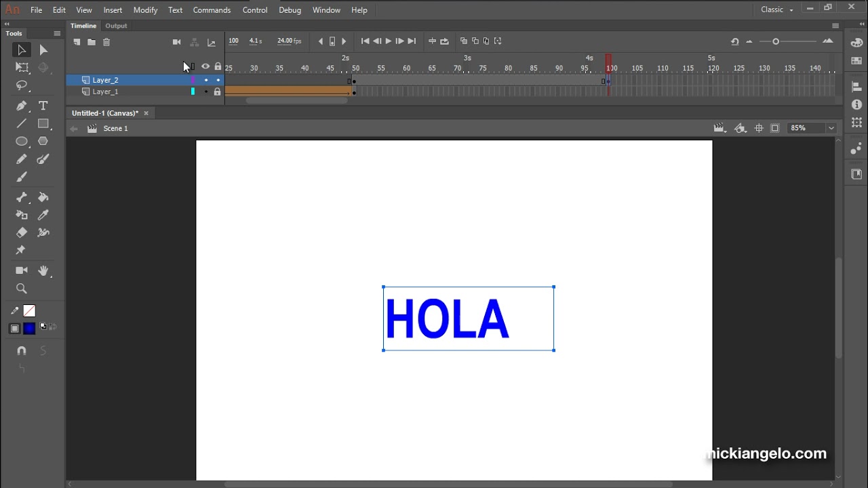Toggle loop playback button
This screenshot has height=488, width=868.
point(444,41)
